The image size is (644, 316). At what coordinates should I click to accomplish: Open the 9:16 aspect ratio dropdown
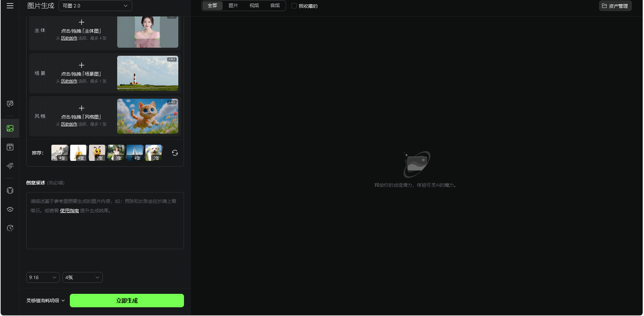click(43, 277)
